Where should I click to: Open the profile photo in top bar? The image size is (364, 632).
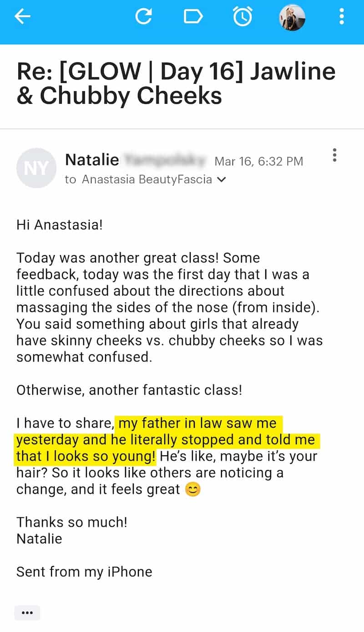(x=292, y=17)
